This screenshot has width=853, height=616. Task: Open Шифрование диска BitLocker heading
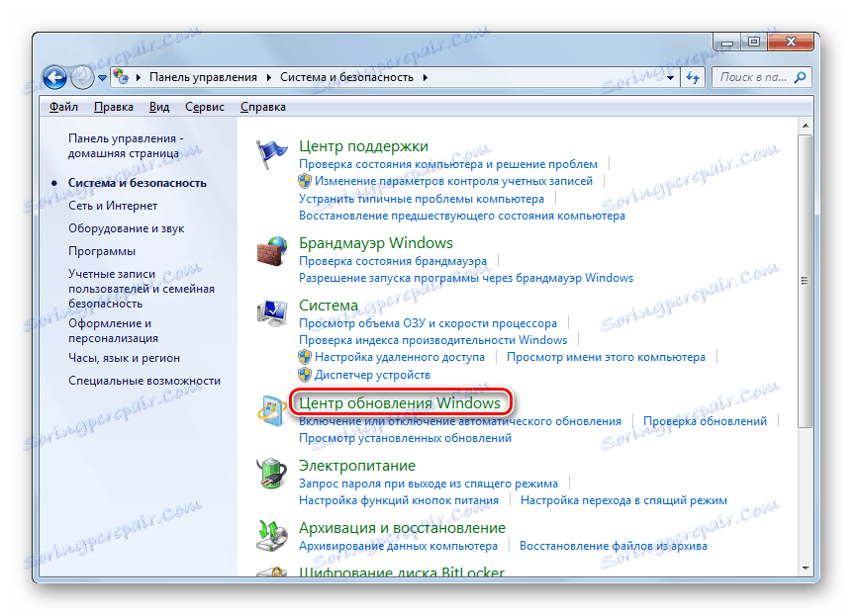click(x=402, y=572)
